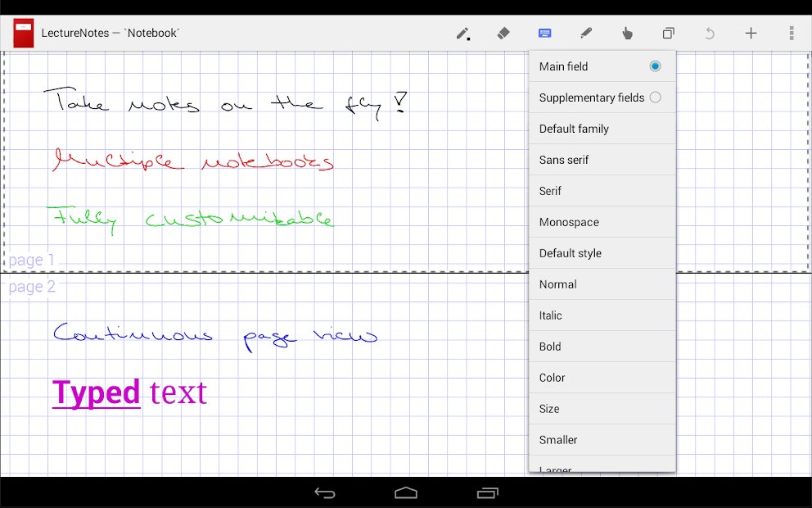Click the Smaller text size option

557,440
